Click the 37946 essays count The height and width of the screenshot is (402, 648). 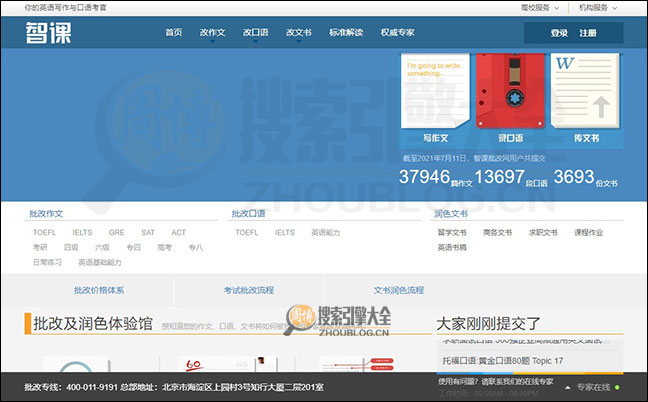[x=424, y=177]
